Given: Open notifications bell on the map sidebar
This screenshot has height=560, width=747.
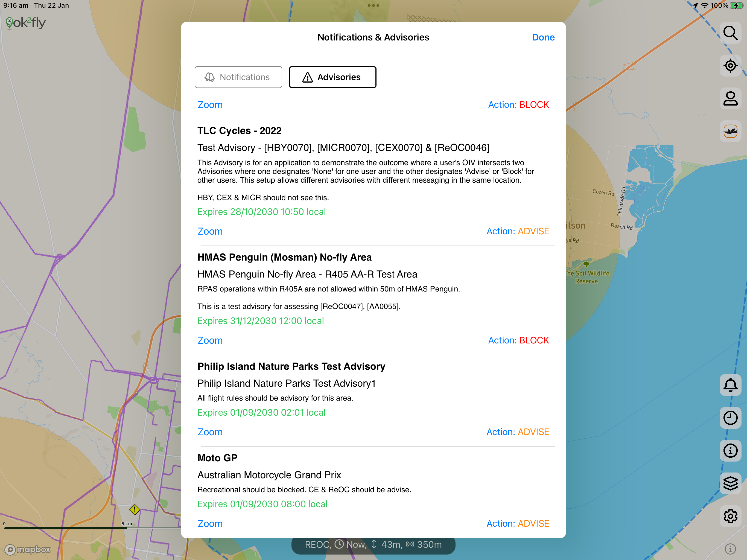Looking at the screenshot, I should (x=730, y=385).
